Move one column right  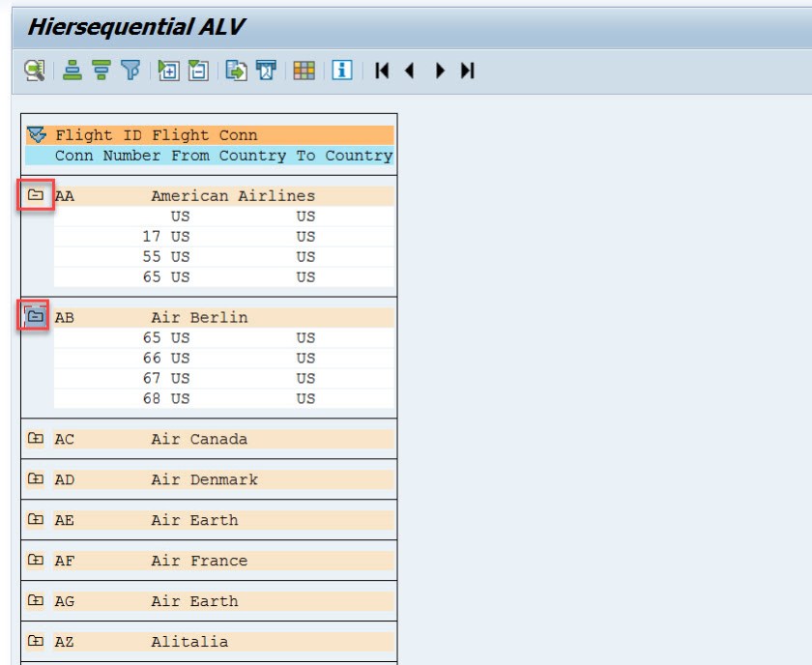point(440,71)
